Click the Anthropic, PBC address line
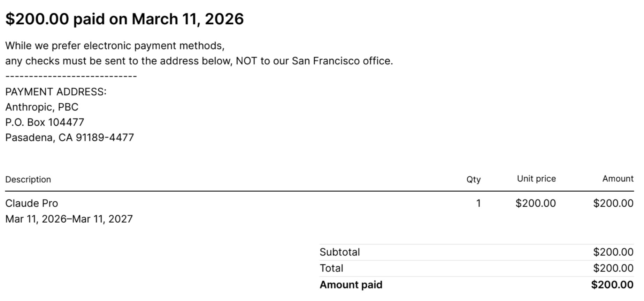Viewport: 644px width, 301px height. pos(42,107)
